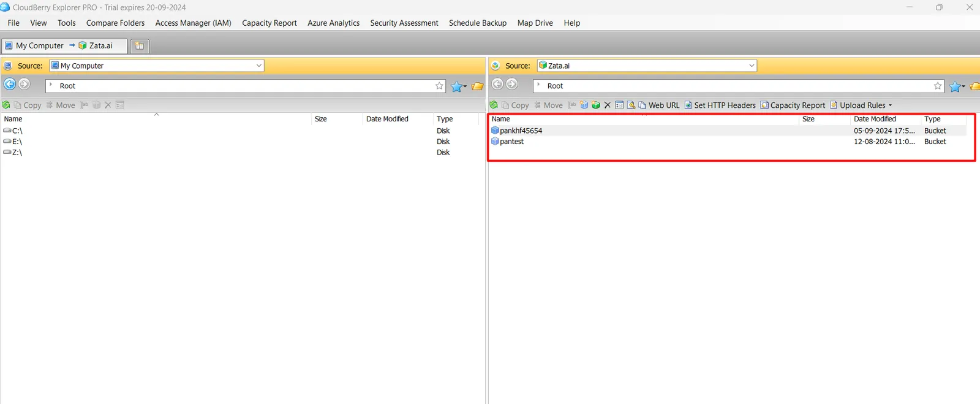
Task: Sort left pane by Date Modified header
Action: coord(398,119)
